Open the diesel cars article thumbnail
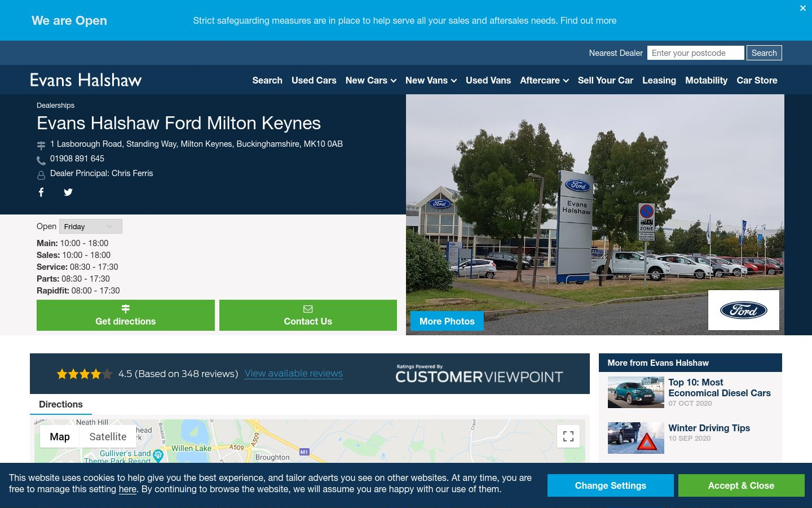Screen dimensions: 812x508 (636, 392)
